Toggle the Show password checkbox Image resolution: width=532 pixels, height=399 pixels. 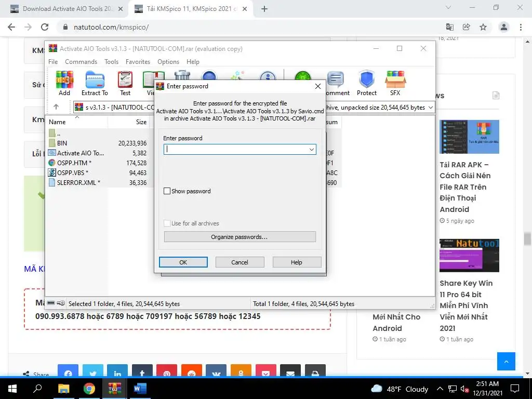(x=167, y=191)
